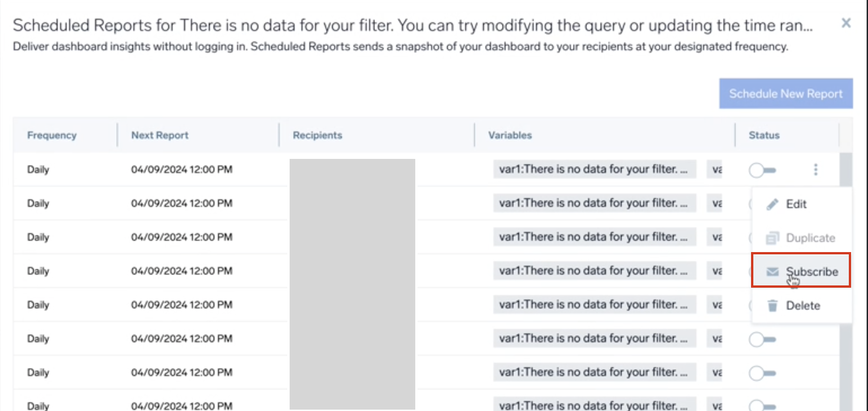868x411 pixels.
Task: Click the first row's Next Report date
Action: point(181,169)
